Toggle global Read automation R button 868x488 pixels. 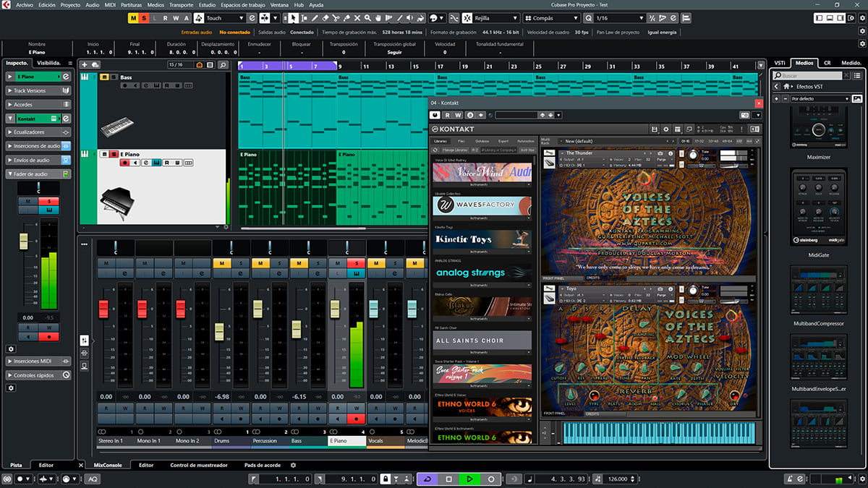coord(165,17)
